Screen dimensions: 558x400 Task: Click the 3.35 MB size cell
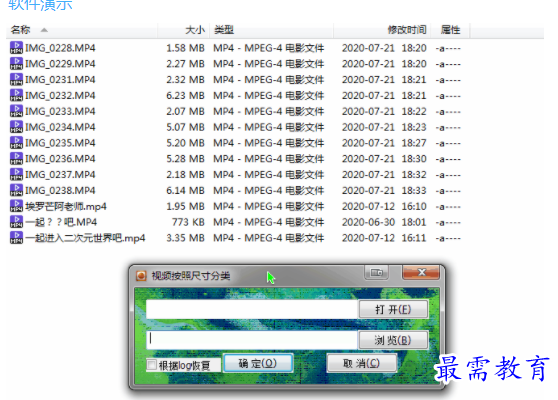point(185,238)
